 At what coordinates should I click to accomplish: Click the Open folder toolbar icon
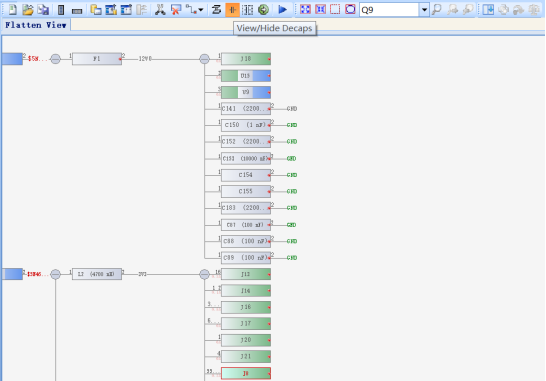point(28,9)
